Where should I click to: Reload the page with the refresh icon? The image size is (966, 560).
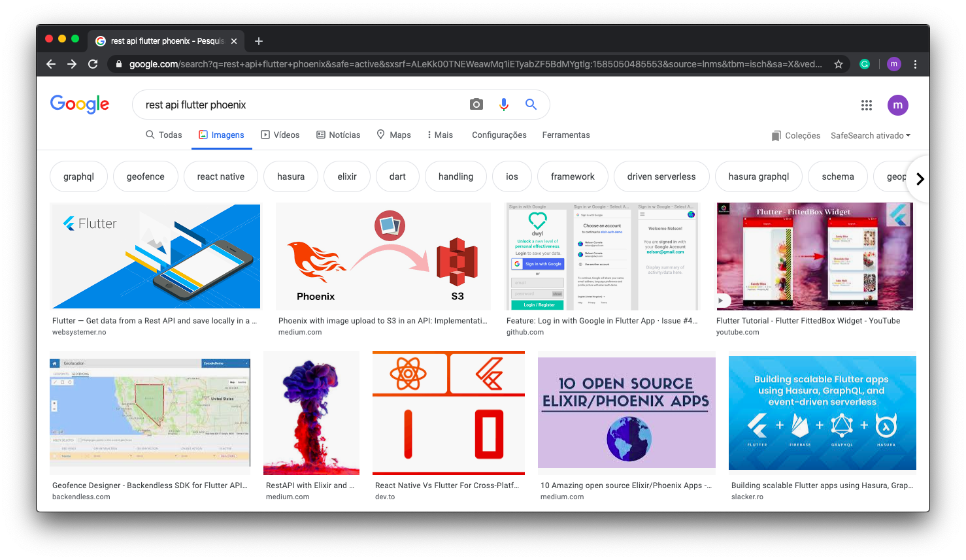[x=93, y=64]
